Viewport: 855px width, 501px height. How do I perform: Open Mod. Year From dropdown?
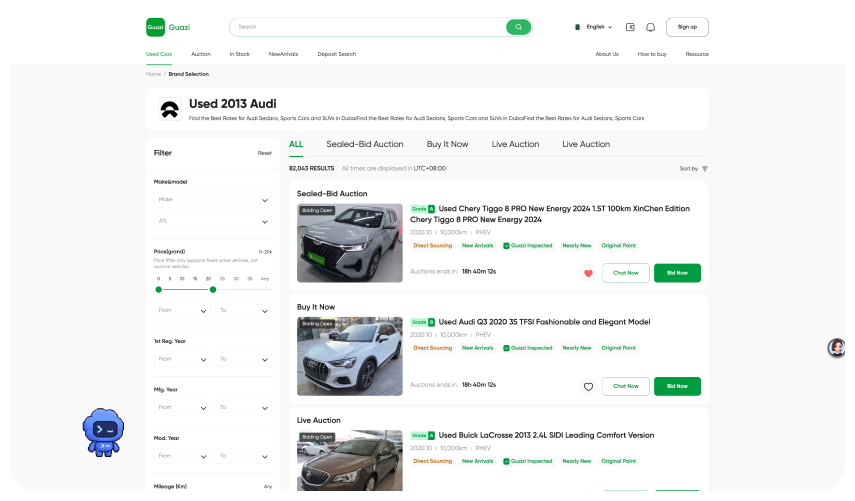tap(182, 456)
